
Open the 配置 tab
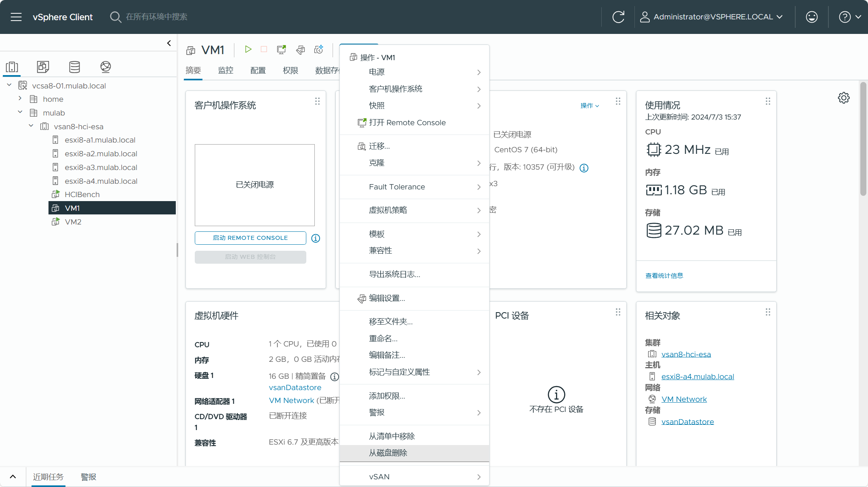click(258, 70)
